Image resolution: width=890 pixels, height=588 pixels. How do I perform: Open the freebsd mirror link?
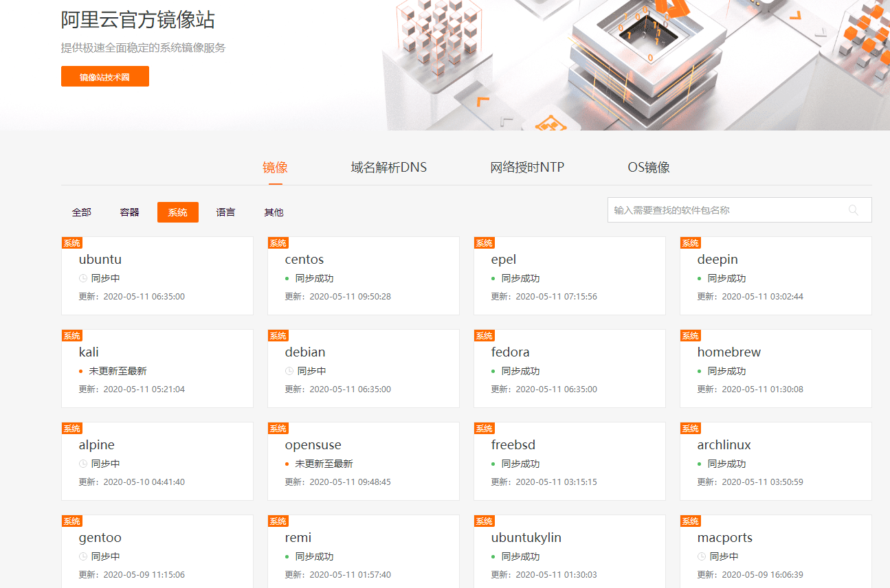click(x=513, y=445)
